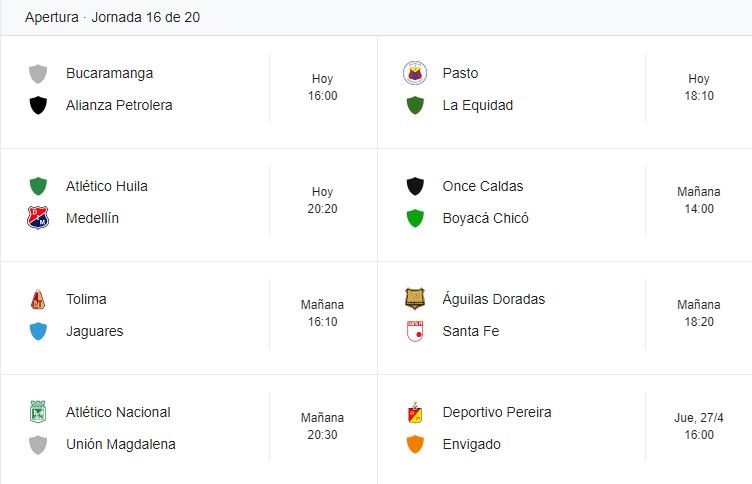Click the Atlético Nacional team crest
This screenshot has width=752, height=484.
38,412
